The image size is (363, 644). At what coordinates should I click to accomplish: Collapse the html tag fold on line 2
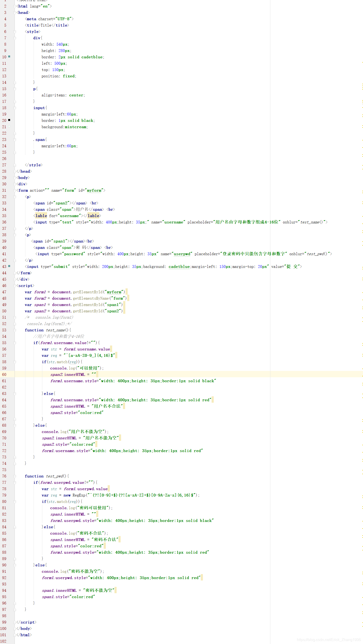[15, 6]
